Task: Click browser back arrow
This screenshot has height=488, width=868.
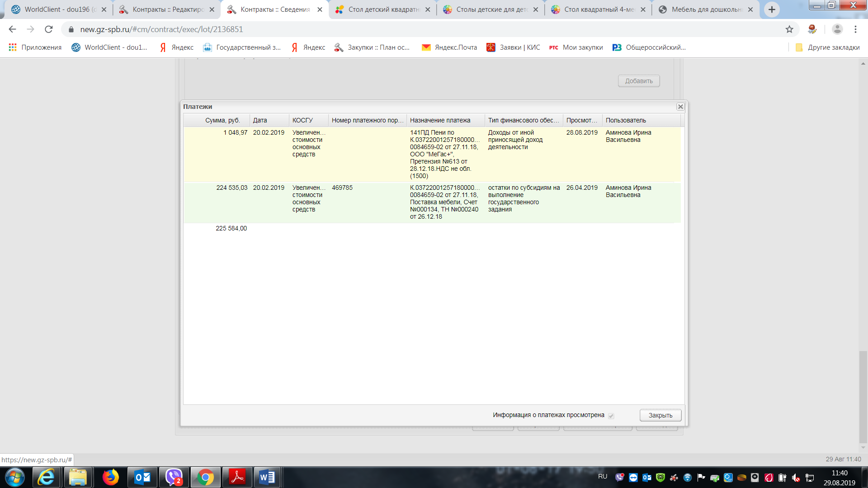Action: (12, 29)
